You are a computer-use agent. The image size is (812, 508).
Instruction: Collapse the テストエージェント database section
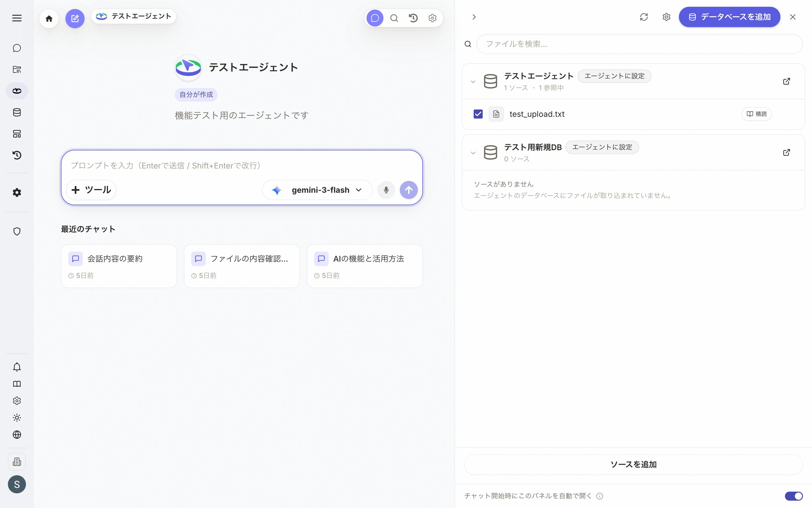coord(473,82)
